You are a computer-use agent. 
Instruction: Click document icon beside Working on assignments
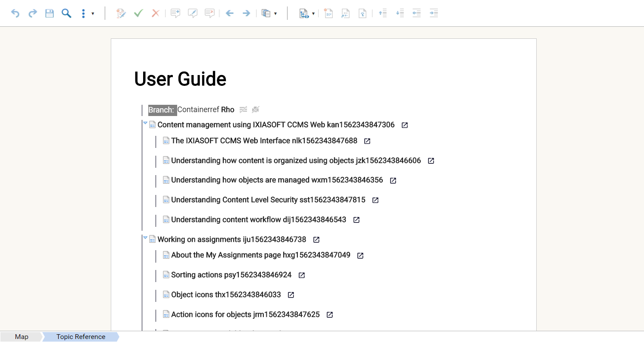tap(152, 239)
